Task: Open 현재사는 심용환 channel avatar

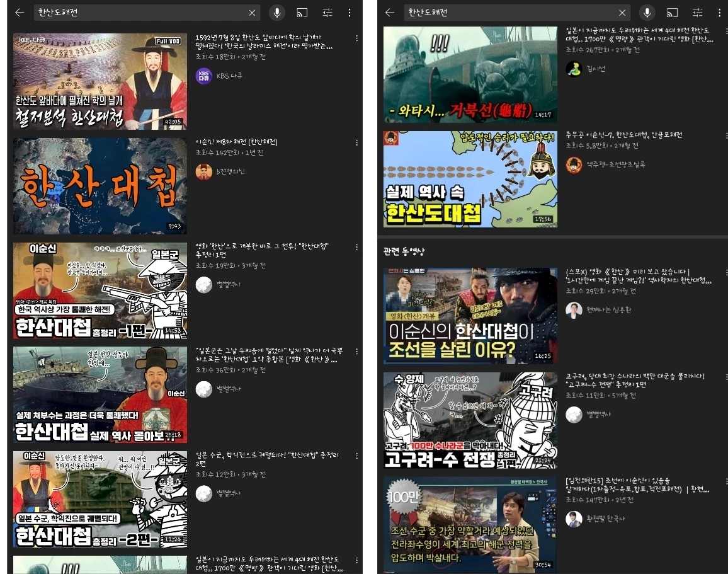Action: pos(574,310)
